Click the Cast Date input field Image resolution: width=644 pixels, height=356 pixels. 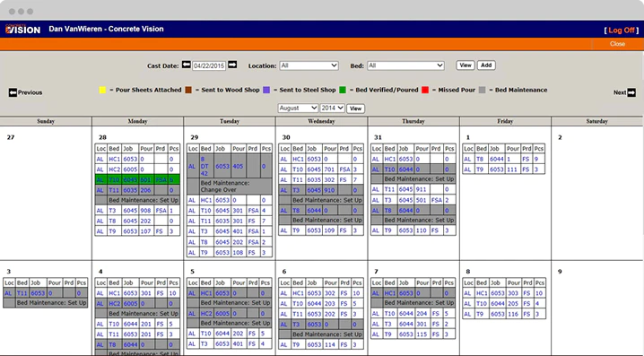click(209, 65)
